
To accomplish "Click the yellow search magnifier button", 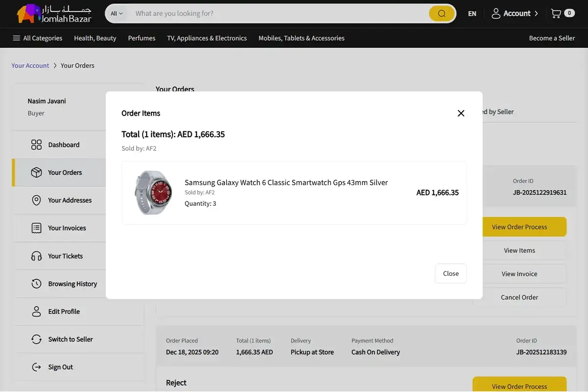I will 441,14.
